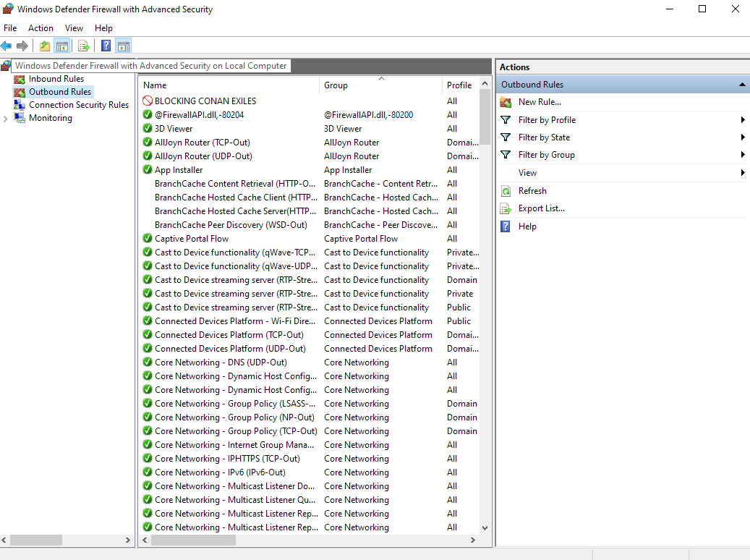Select Inbound Rules in the tree

pyautogui.click(x=56, y=79)
